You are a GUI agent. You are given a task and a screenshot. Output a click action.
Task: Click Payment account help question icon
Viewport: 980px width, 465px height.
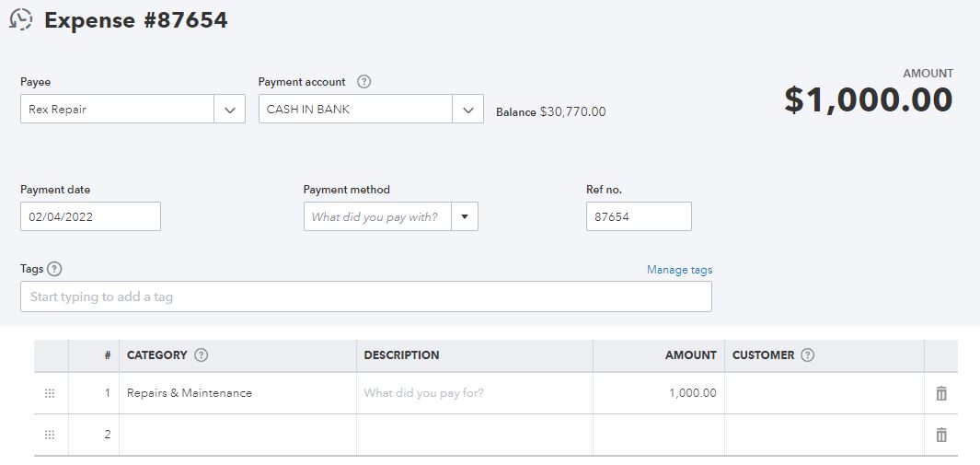pyautogui.click(x=363, y=82)
